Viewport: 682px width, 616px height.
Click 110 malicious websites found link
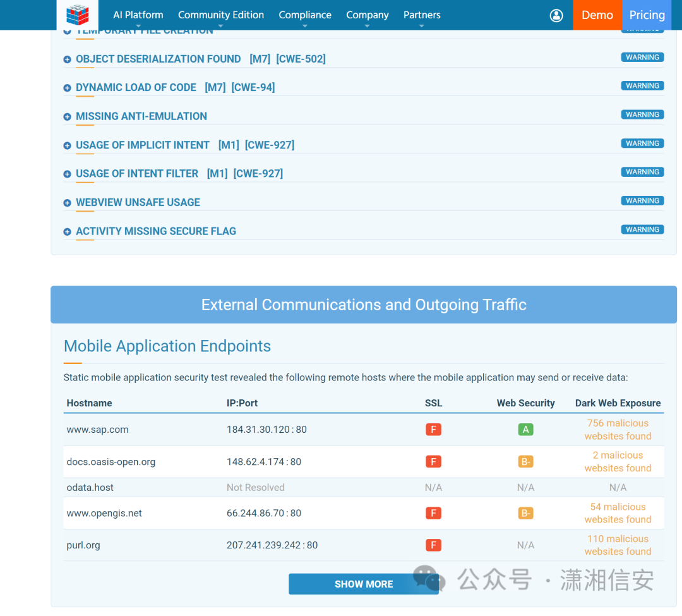618,545
